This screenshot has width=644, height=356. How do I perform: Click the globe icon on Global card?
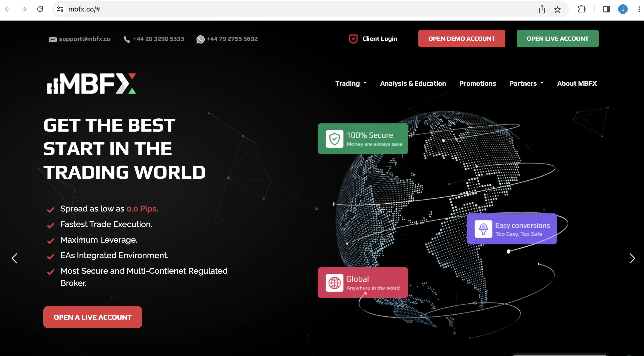tap(334, 283)
